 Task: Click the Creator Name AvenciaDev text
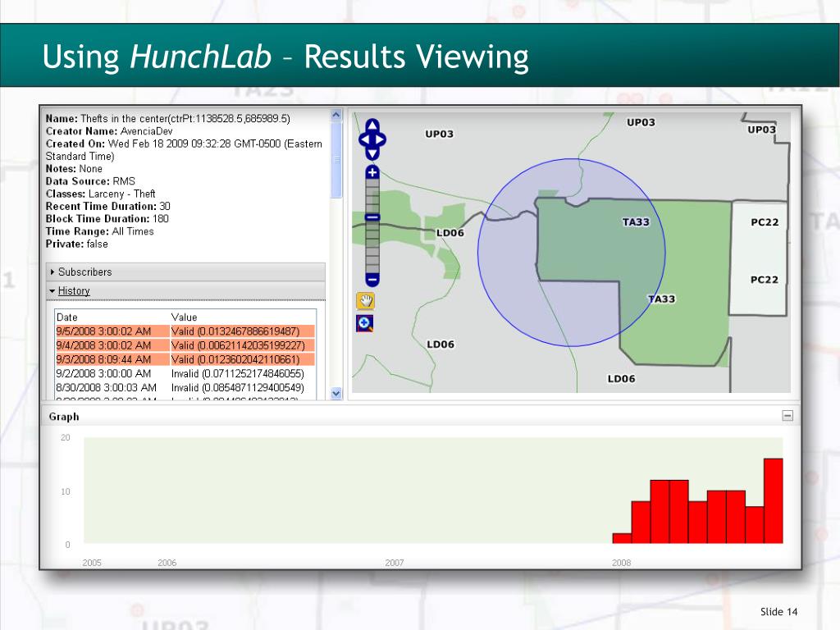109,131
